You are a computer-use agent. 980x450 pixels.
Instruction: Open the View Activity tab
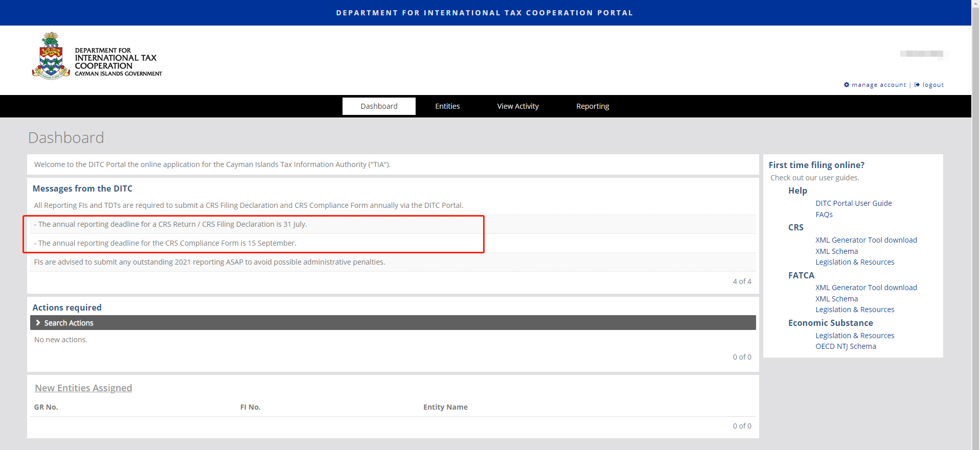point(518,106)
